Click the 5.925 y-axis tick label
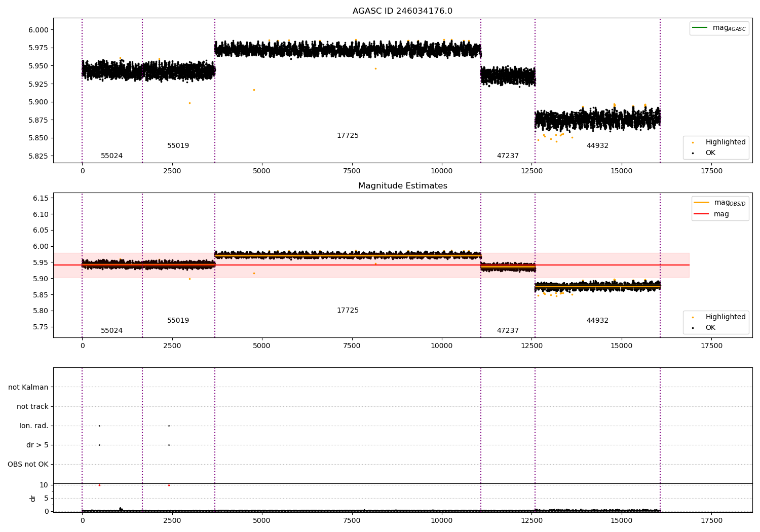The height and width of the screenshot is (532, 760). [39, 84]
